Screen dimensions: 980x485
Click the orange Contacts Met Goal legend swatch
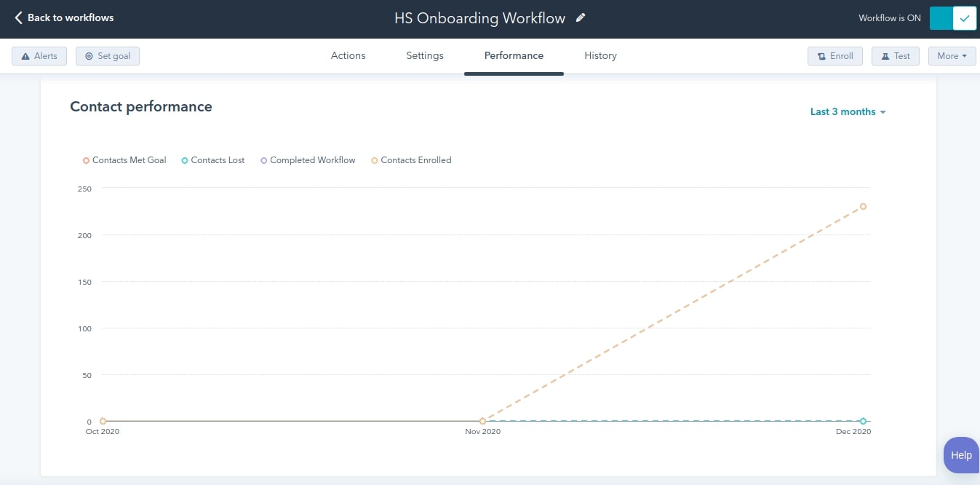click(x=85, y=159)
